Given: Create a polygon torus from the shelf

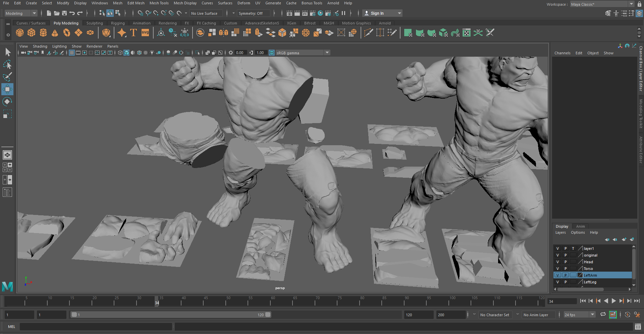Looking at the screenshot, I should [67, 33].
